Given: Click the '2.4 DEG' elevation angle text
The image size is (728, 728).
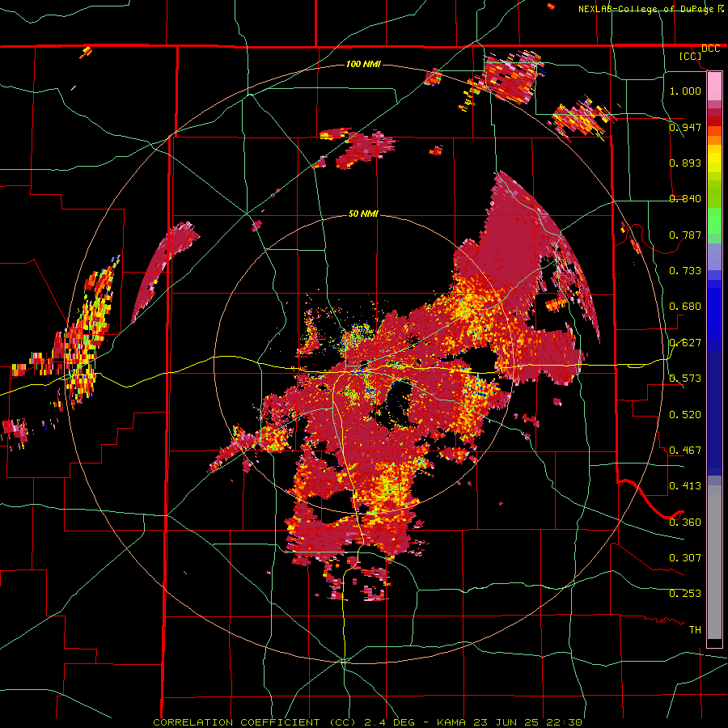Looking at the screenshot, I should point(390,722).
